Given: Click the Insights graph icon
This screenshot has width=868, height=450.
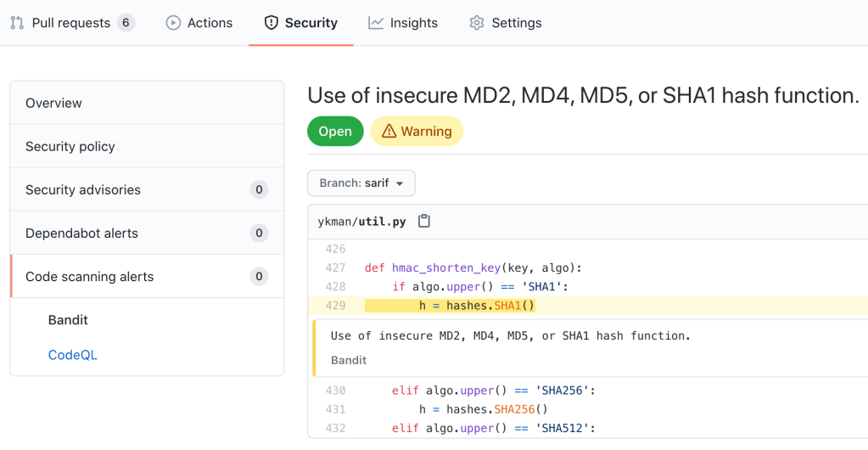Looking at the screenshot, I should click(x=376, y=23).
